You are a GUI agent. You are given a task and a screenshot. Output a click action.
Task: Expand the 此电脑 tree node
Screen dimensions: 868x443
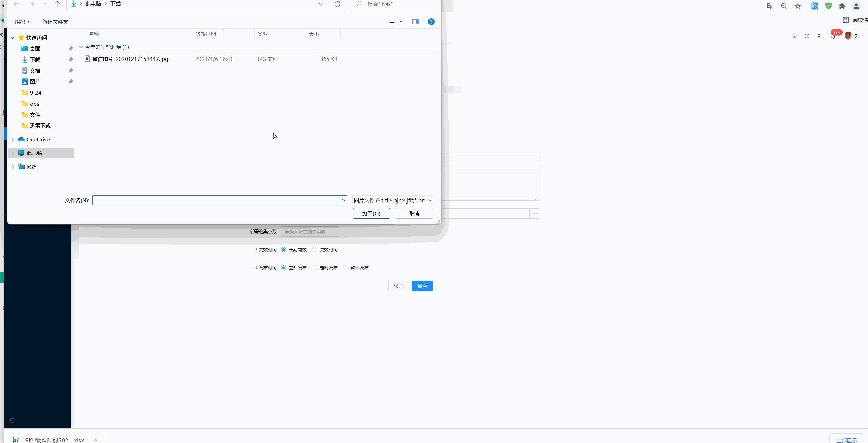[x=13, y=153]
